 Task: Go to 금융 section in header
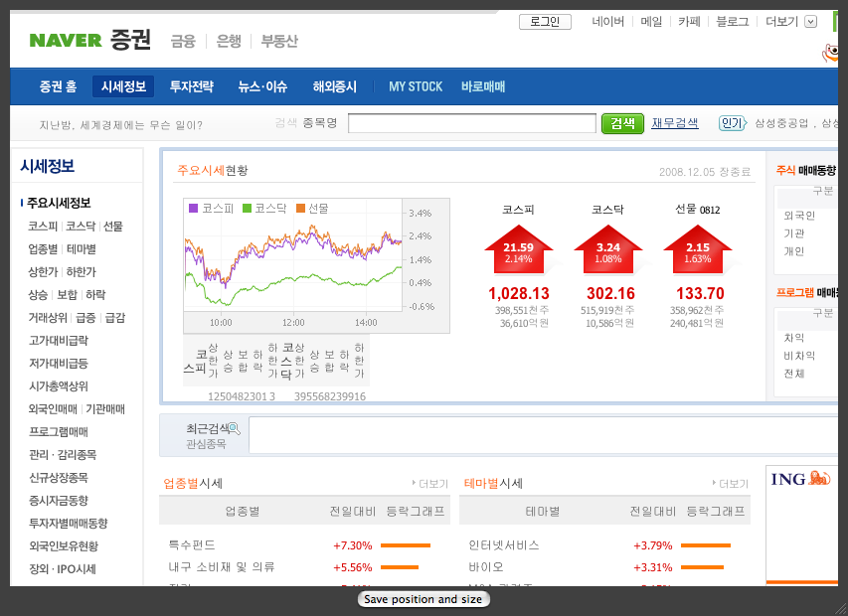(x=183, y=41)
